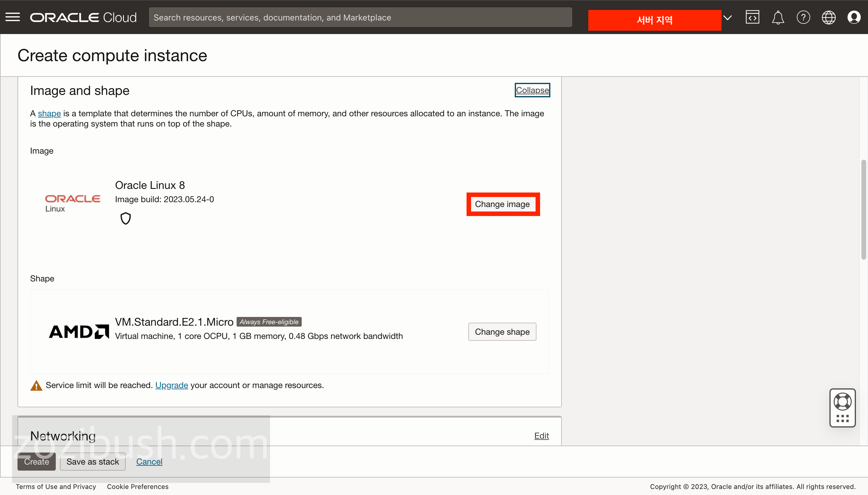This screenshot has width=868, height=495.
Task: Collapse the Image and shape section
Action: coord(532,90)
